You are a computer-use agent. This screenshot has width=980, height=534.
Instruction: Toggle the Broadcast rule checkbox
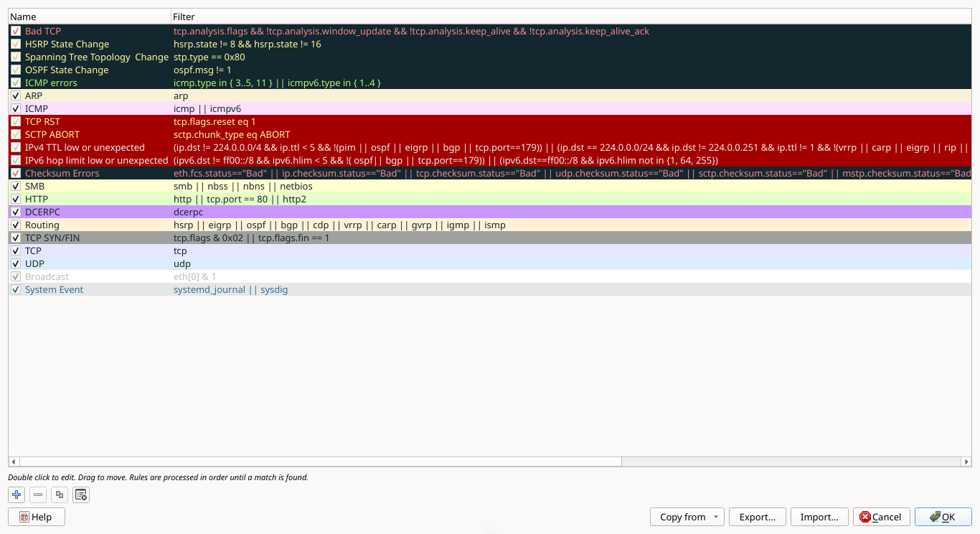[x=16, y=277]
